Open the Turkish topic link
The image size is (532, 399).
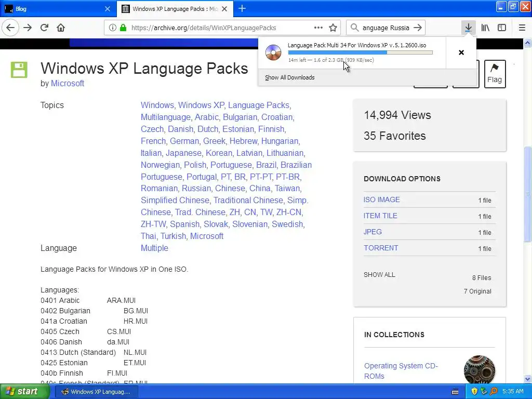[x=174, y=236]
